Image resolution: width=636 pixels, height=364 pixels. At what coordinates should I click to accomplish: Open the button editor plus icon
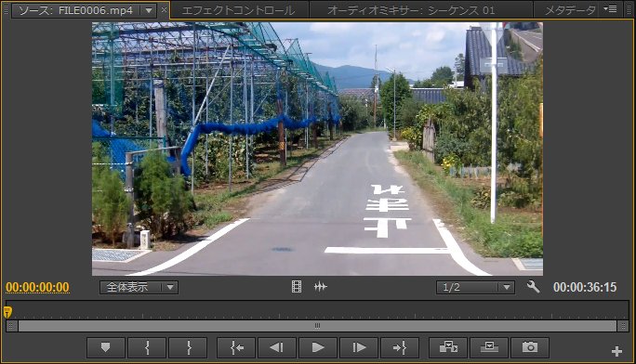(616, 351)
